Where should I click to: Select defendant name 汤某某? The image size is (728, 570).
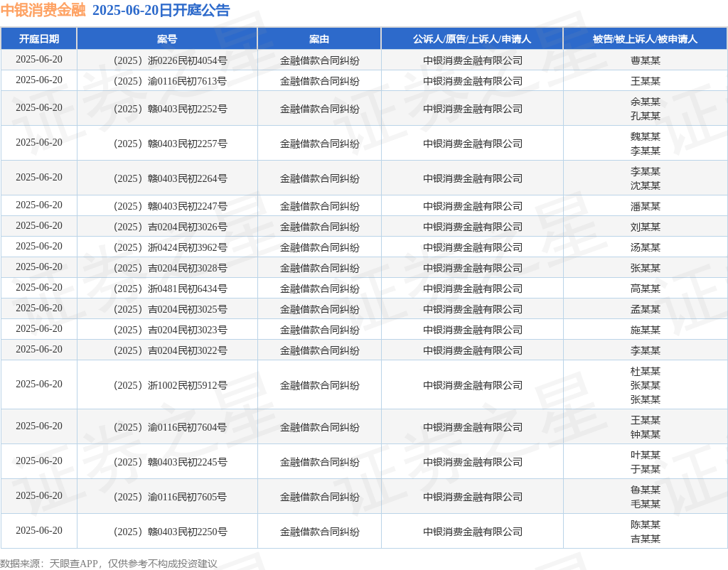646,247
